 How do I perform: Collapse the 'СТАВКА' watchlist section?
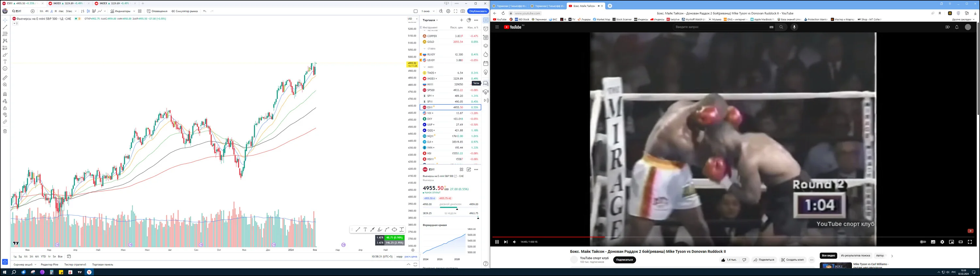pyautogui.click(x=425, y=49)
